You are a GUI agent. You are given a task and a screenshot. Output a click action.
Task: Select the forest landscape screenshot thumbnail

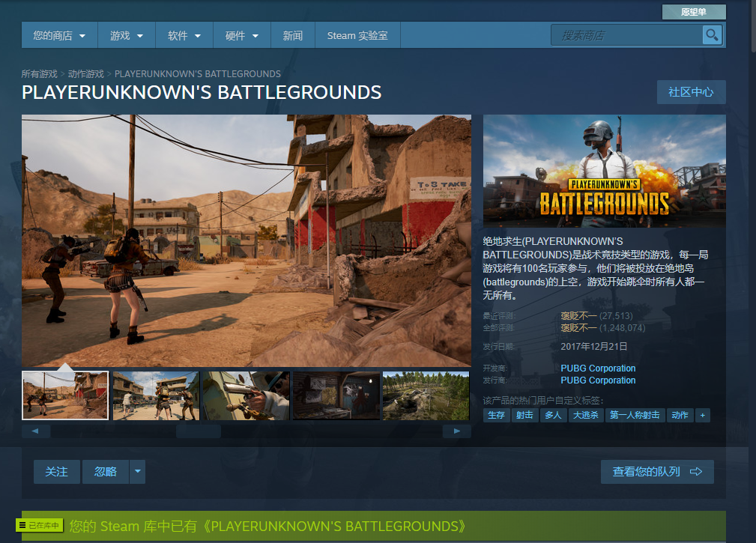(x=426, y=395)
